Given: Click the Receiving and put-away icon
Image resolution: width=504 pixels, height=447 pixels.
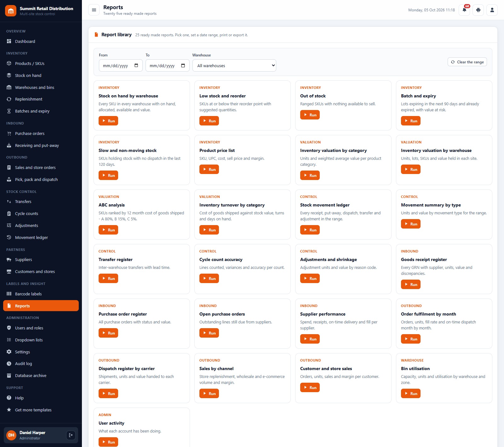Looking at the screenshot, I should (x=9, y=145).
